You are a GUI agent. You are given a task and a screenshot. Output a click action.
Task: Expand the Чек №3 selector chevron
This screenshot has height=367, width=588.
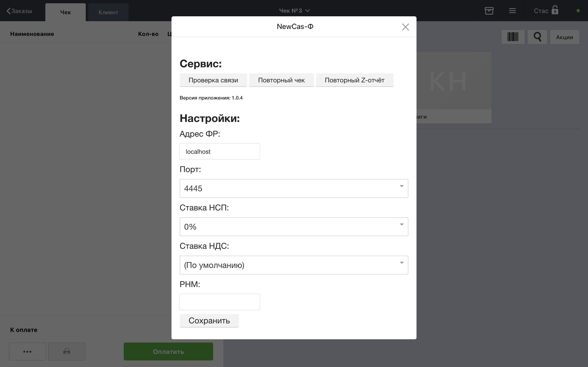point(307,11)
